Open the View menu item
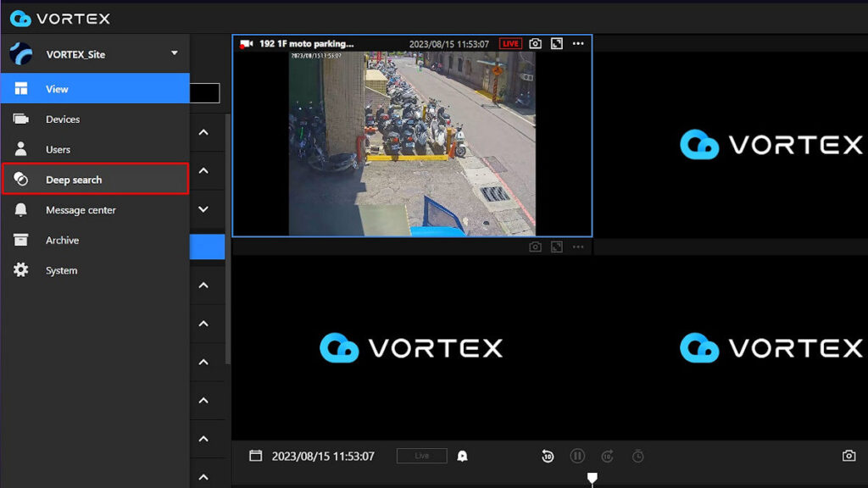 [x=56, y=88]
